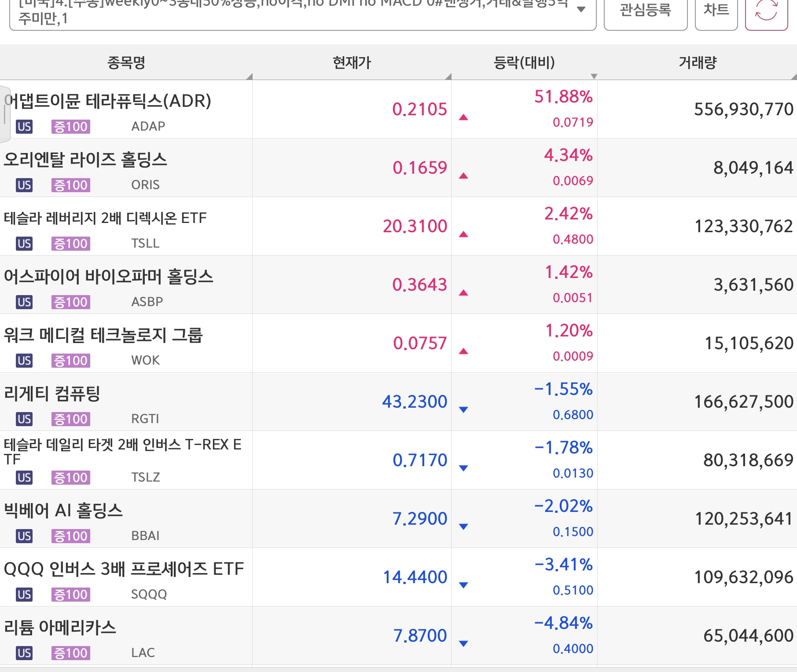This screenshot has height=672, width=797.
Task: Click the down arrow indicator in LAC row
Action: [x=463, y=644]
